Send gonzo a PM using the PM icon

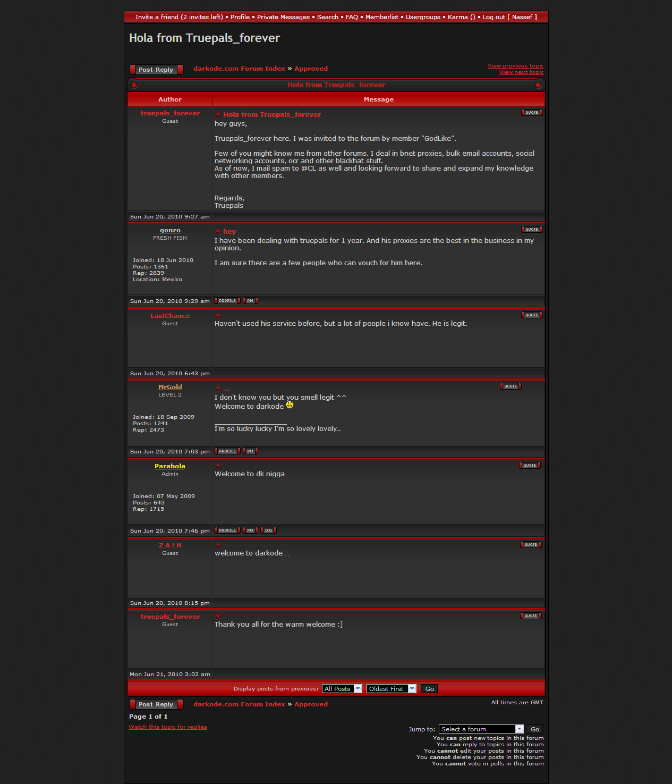click(x=250, y=301)
